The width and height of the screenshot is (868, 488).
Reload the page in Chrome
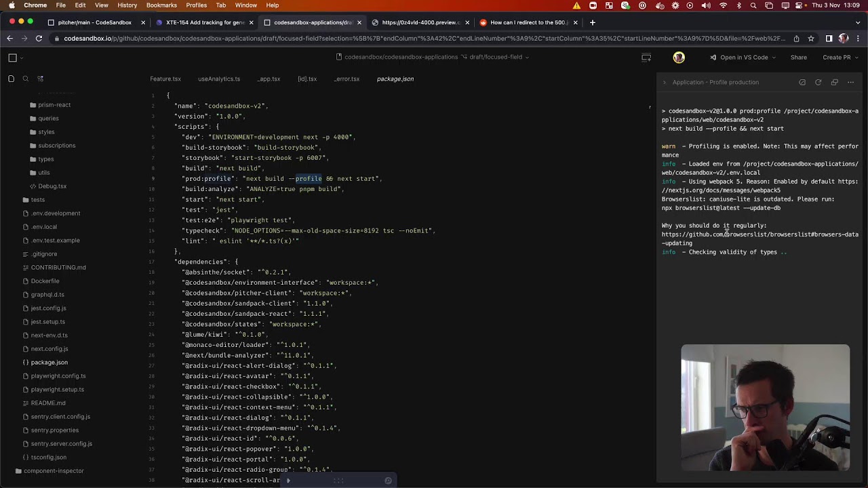pos(39,39)
